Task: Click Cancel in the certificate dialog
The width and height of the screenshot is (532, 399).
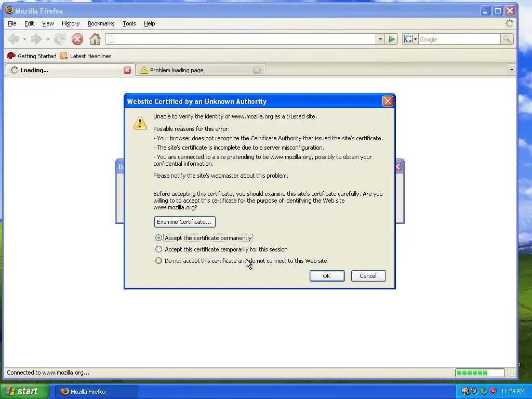Action: pyautogui.click(x=368, y=276)
